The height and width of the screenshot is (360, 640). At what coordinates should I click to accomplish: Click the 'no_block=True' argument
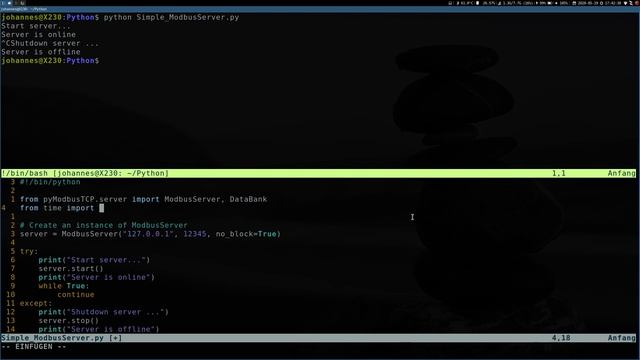246,234
